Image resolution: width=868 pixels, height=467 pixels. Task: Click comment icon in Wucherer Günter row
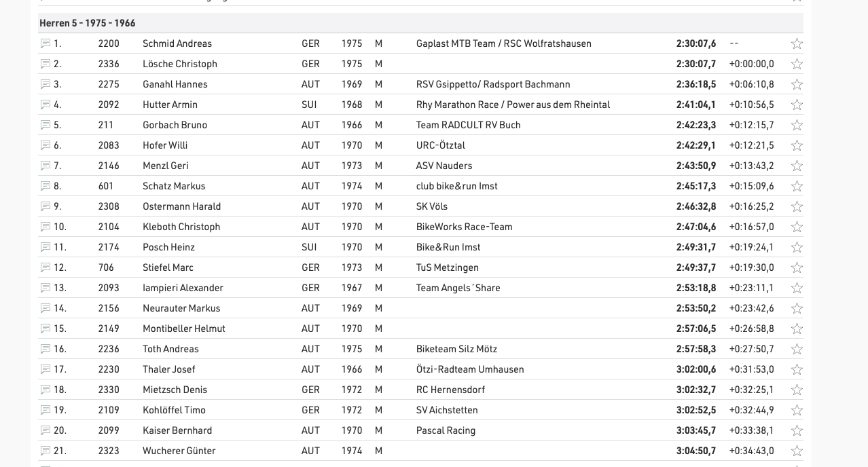[46, 451]
